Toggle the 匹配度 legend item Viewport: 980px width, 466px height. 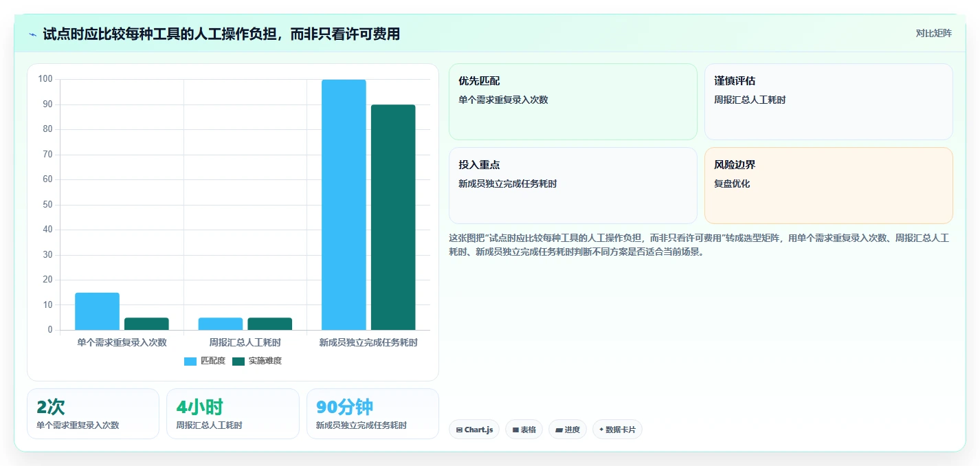pyautogui.click(x=205, y=361)
